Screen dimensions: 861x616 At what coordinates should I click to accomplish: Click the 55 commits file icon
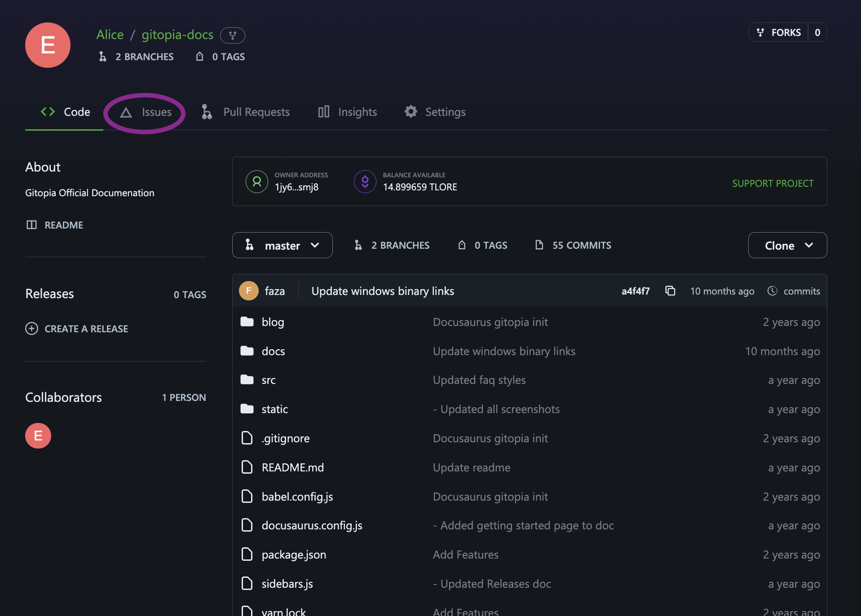[539, 245]
